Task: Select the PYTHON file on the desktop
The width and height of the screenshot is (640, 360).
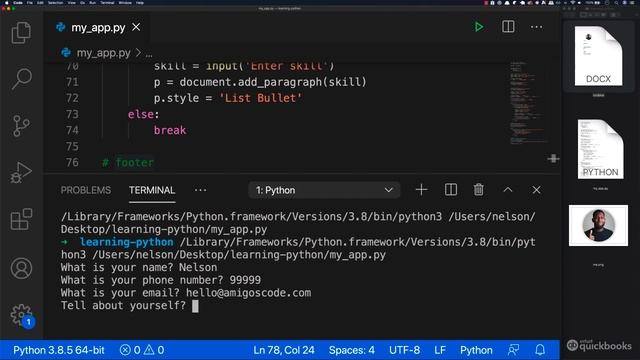Action: tap(600, 149)
